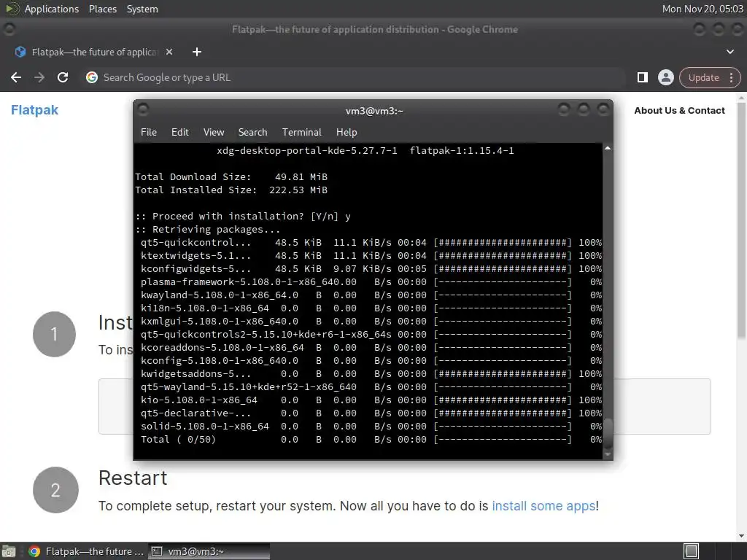Viewport: 747px width, 560px height.
Task: Open Chrome side panel icon
Action: coord(642,77)
